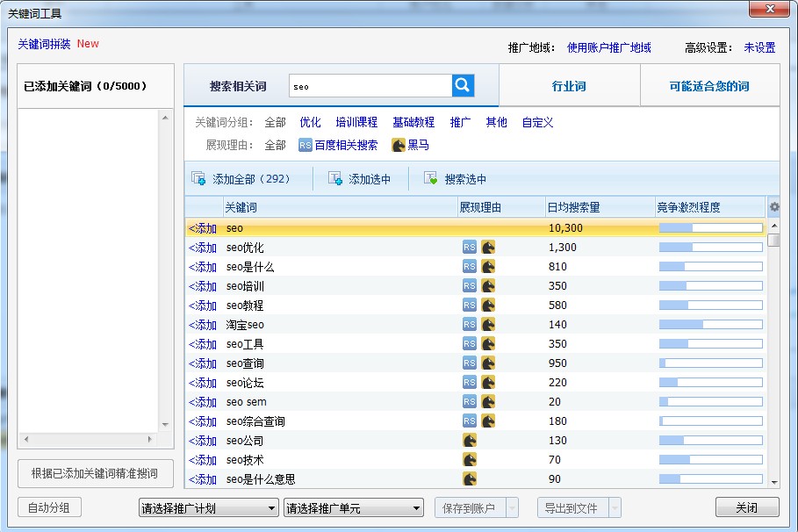Click the 自动分组 button
Viewport: 798px width, 532px height.
click(x=49, y=507)
